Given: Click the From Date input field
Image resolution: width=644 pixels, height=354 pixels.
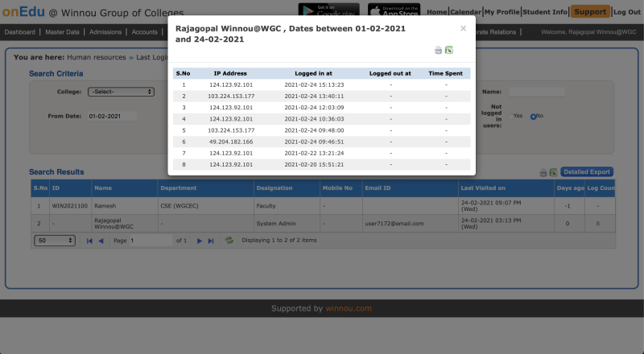Looking at the screenshot, I should point(112,116).
